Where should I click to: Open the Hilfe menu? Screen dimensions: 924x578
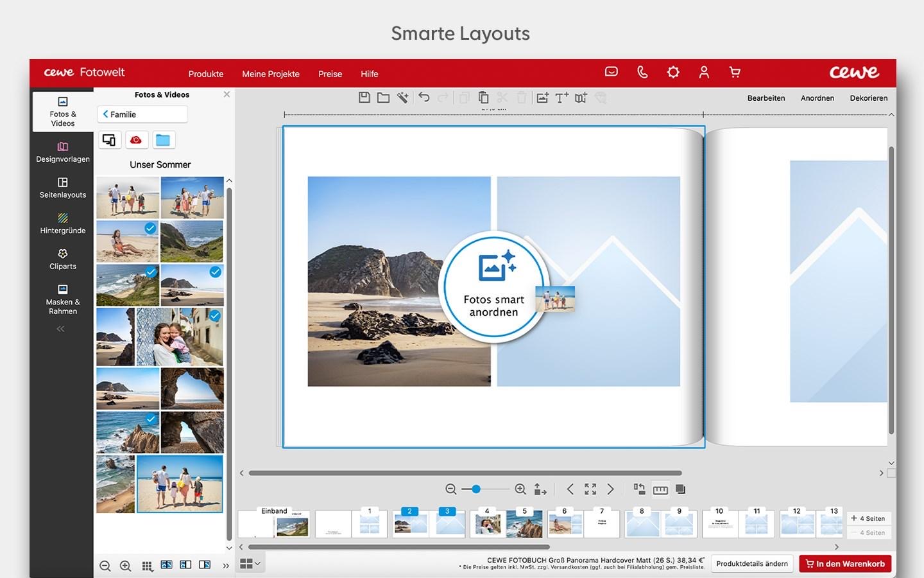click(370, 74)
